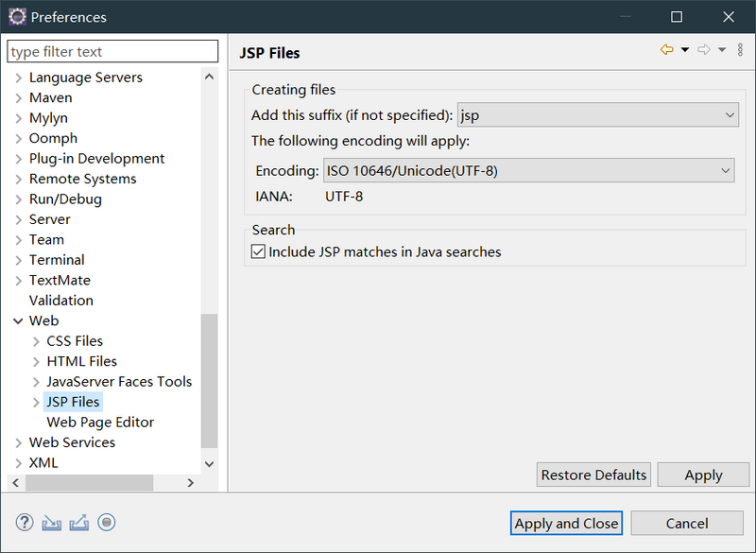The width and height of the screenshot is (756, 553).
Task: Enable Include JSP matches in Java searches
Action: (259, 251)
